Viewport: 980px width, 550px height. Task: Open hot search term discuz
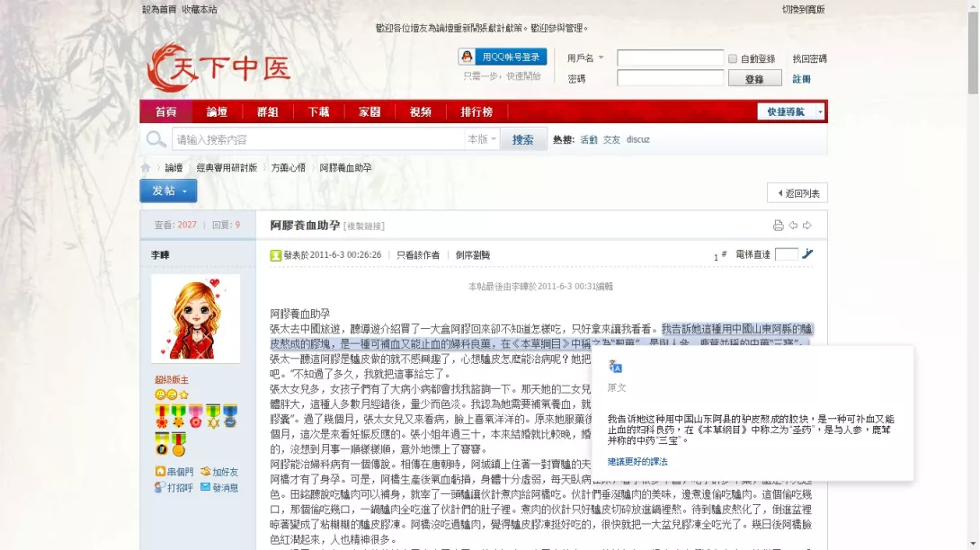[x=638, y=139]
